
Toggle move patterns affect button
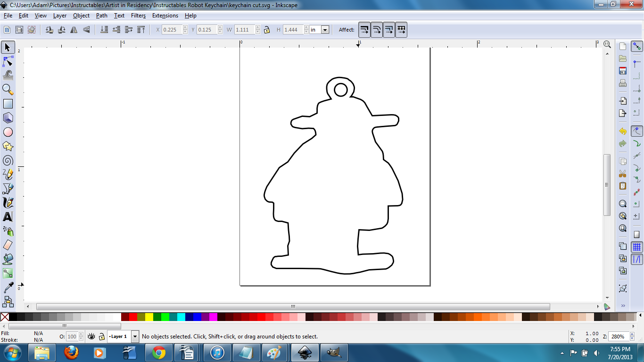[x=401, y=30]
